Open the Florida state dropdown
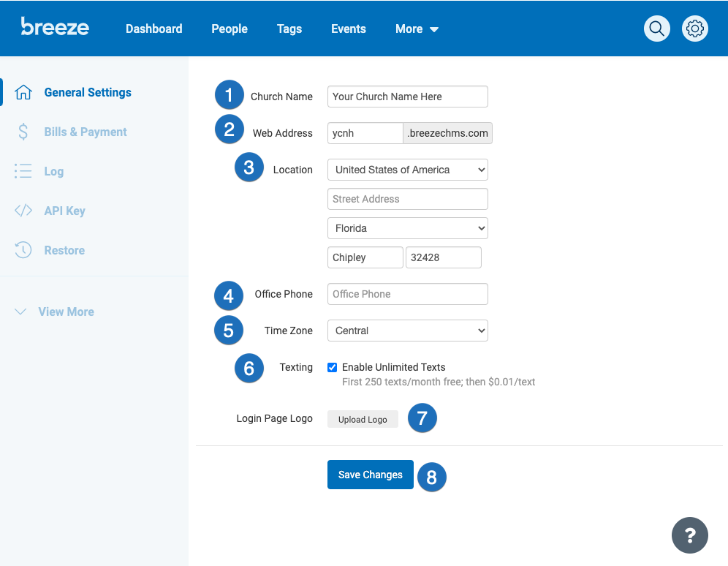 pyautogui.click(x=407, y=227)
